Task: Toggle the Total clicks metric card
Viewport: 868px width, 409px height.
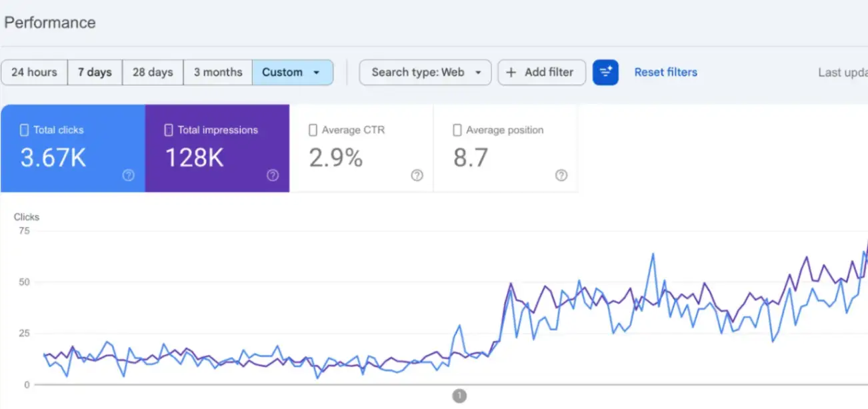Action: coord(73,148)
